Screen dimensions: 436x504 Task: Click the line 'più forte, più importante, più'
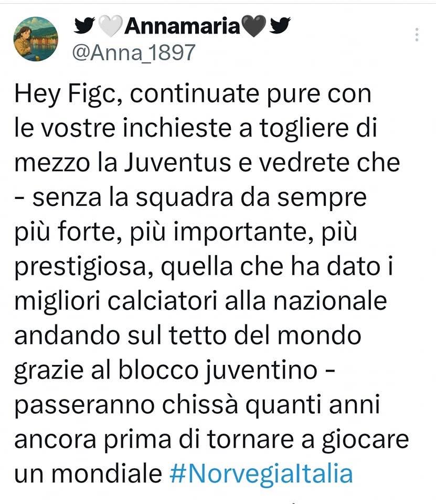pos(186,232)
